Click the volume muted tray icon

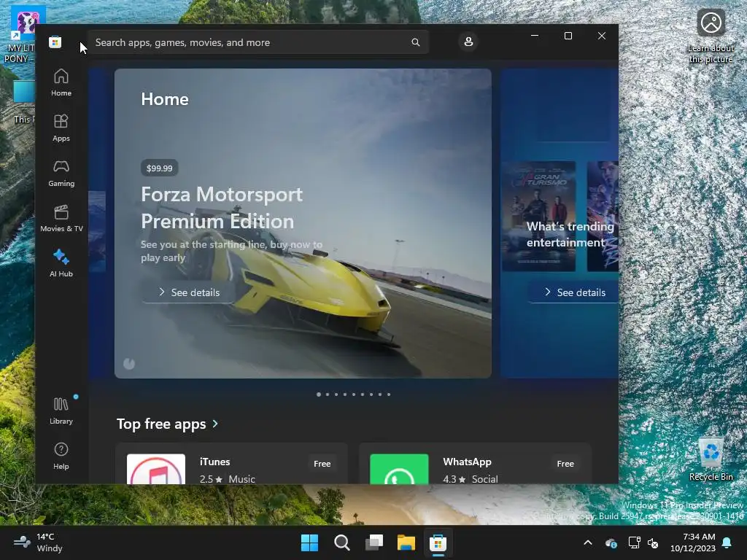pos(653,542)
